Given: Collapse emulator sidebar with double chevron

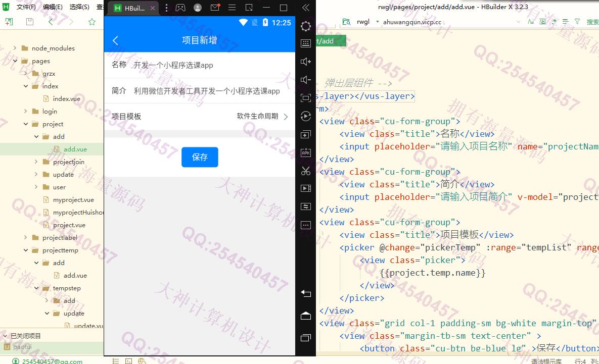Looking at the screenshot, I should 306,8.
